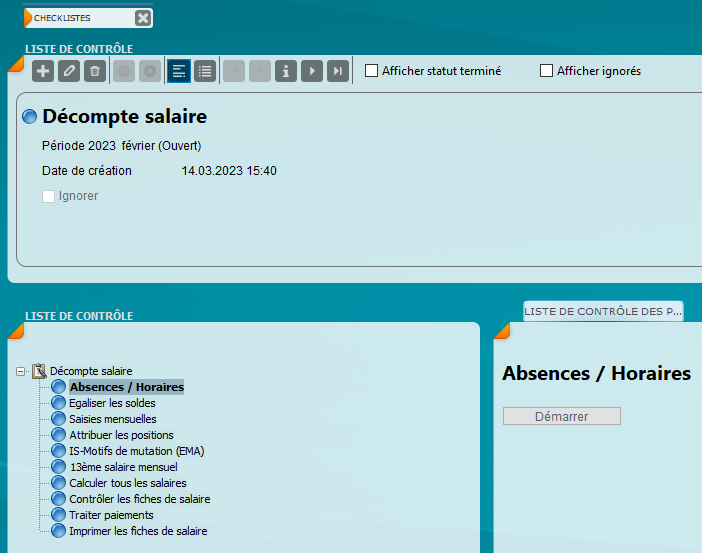Click the greyed cancel X toolbar icon
The image size is (702, 553).
[150, 71]
